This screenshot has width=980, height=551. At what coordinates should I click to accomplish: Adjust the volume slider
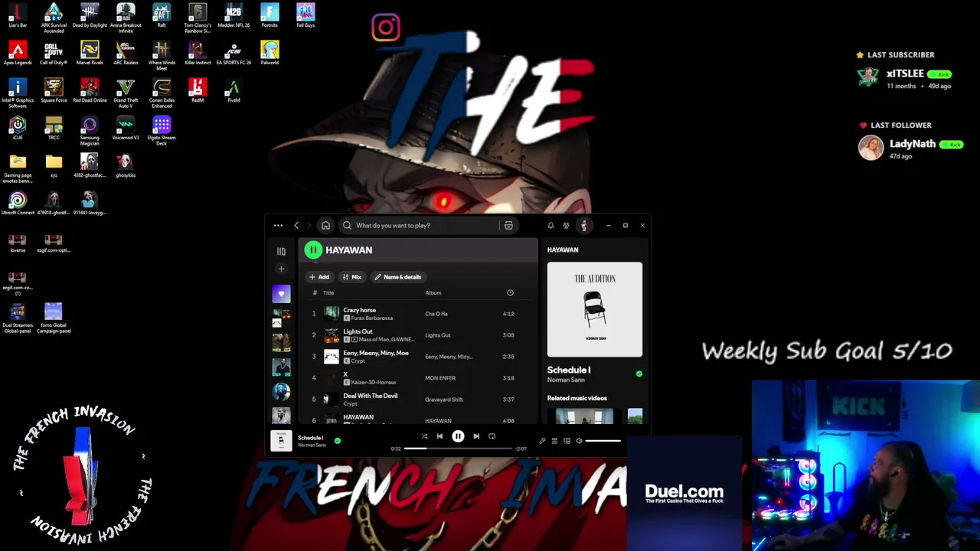[603, 441]
